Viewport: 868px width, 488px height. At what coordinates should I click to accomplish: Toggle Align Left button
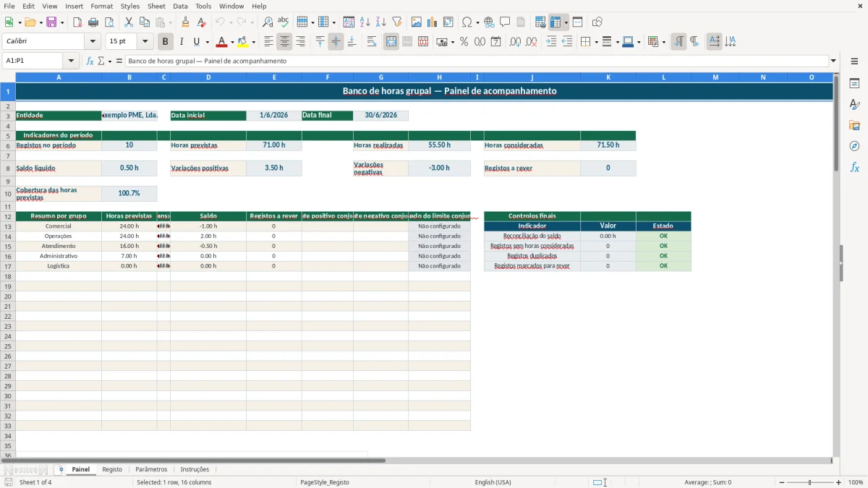268,42
